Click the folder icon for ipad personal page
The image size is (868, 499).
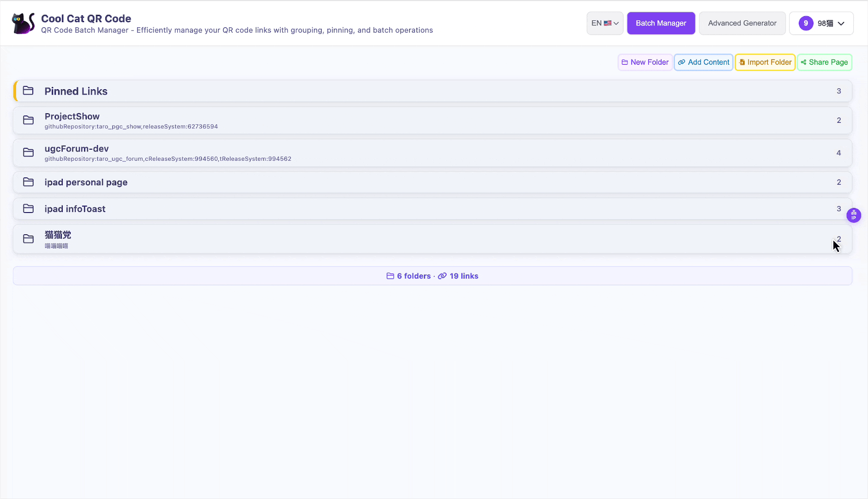28,182
